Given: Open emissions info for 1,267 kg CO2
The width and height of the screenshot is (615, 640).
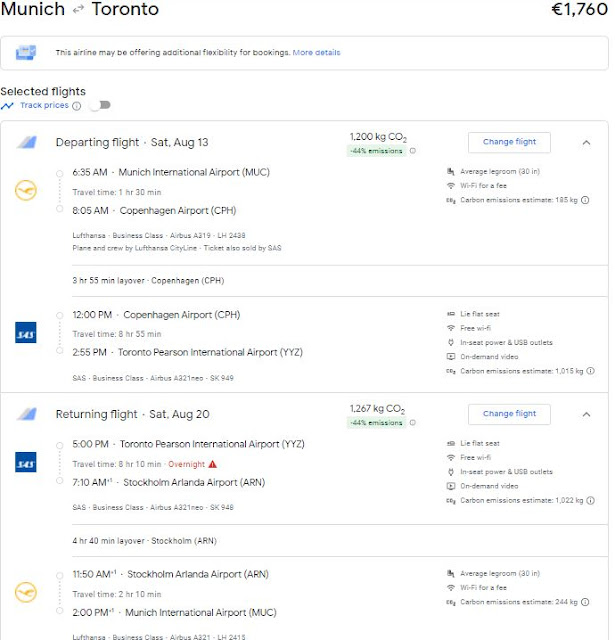Looking at the screenshot, I should click(x=413, y=422).
